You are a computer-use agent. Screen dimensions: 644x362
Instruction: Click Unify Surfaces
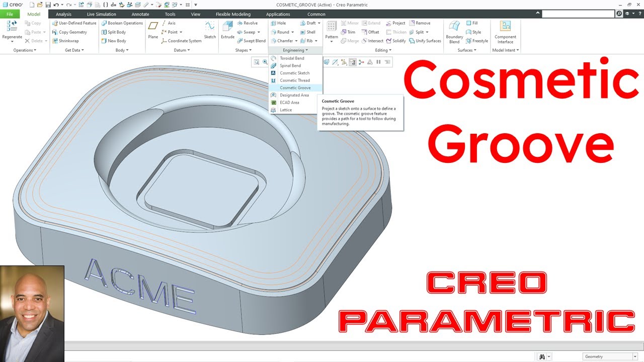click(425, 41)
